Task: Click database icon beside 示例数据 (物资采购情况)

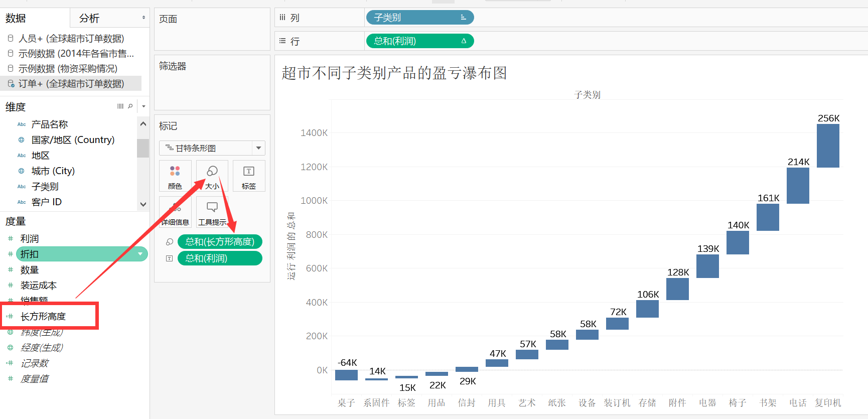Action: 11,68
